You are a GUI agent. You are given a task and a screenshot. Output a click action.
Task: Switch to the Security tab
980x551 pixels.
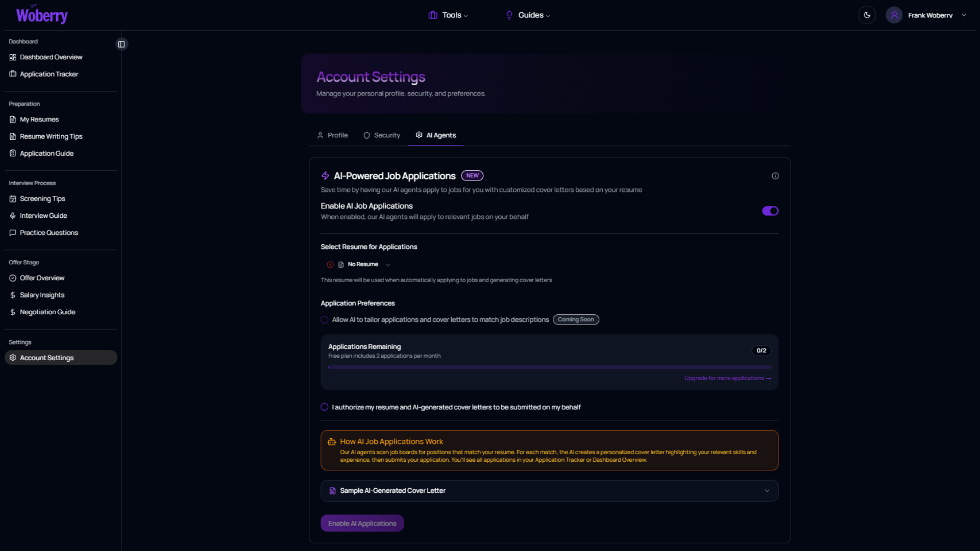(x=382, y=135)
